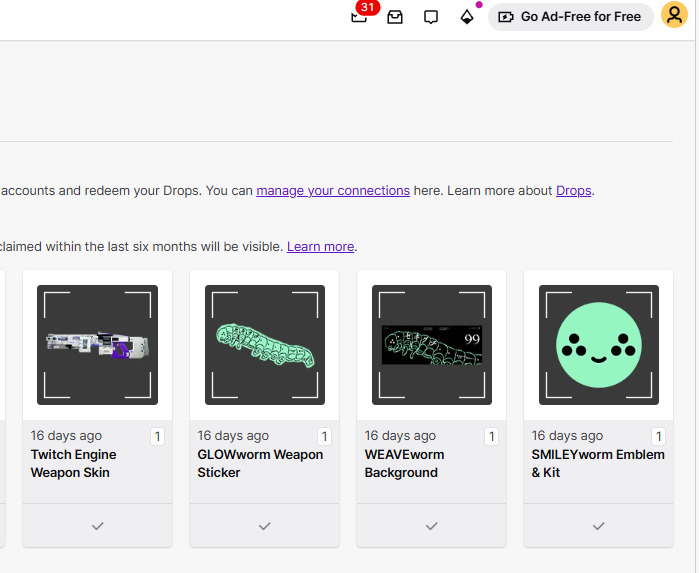
Task: Open the Whispers chat bubble icon
Action: pyautogui.click(x=431, y=17)
